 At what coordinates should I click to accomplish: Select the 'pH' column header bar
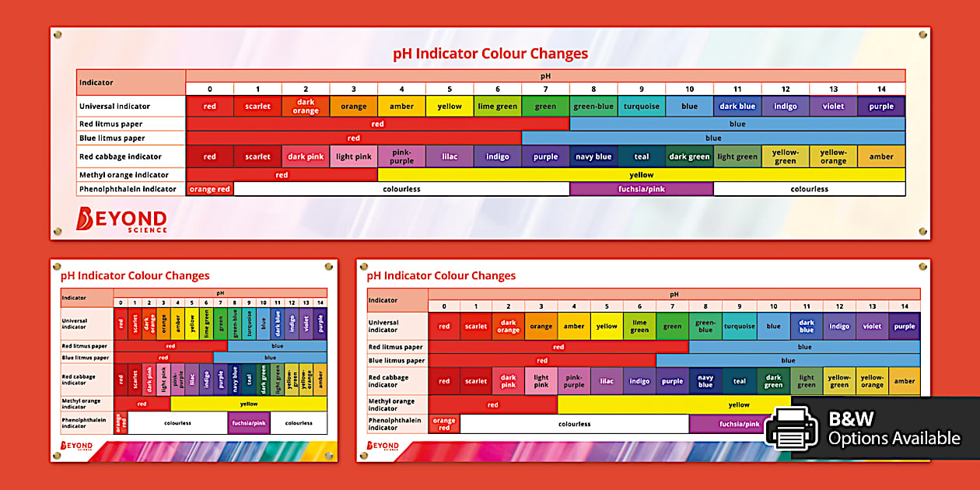pyautogui.click(x=544, y=75)
